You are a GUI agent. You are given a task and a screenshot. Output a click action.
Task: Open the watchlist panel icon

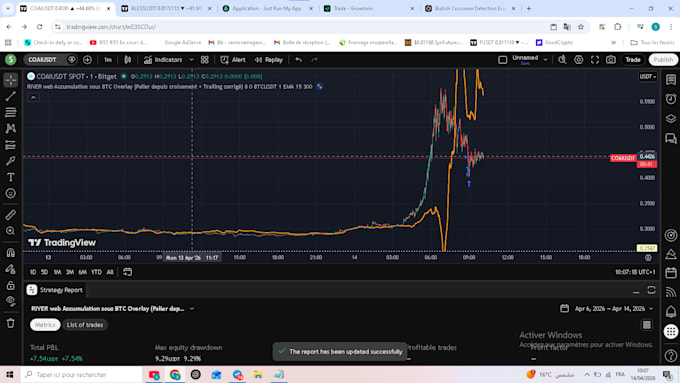671,80
